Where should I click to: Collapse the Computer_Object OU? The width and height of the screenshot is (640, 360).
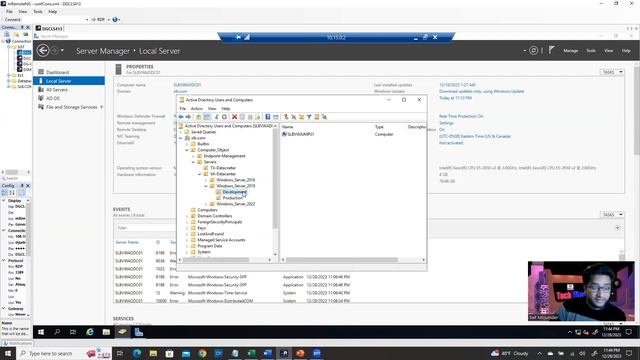(187, 150)
